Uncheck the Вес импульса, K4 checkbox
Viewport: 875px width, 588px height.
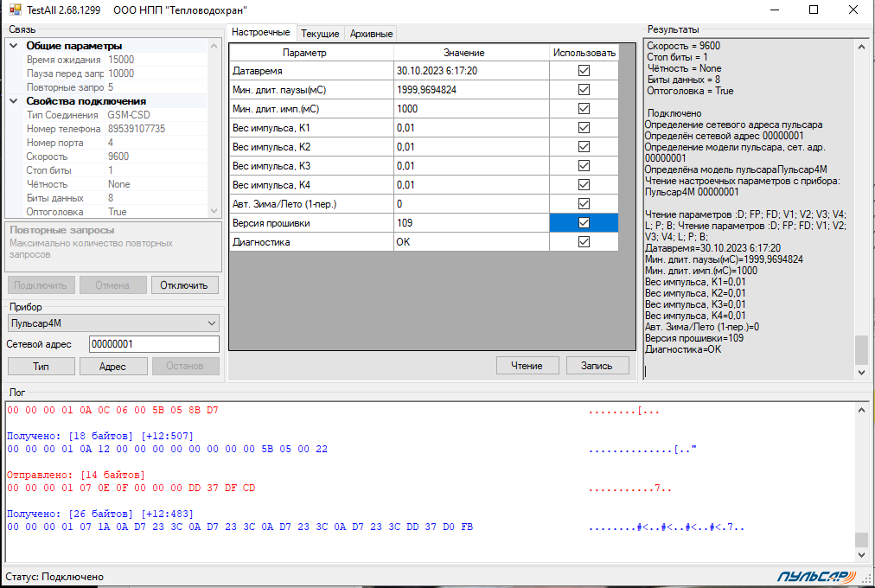point(584,185)
